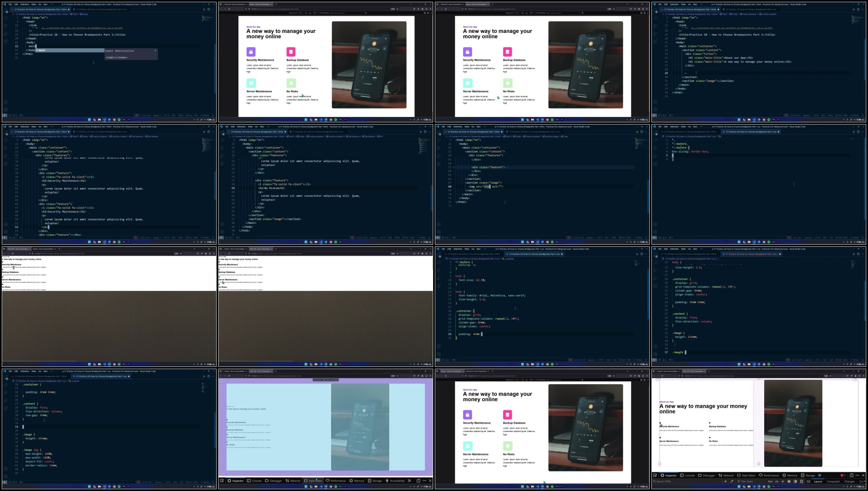This screenshot has height=491, width=868.
Task: Select the Changes sidebar tab
Action: [849, 481]
